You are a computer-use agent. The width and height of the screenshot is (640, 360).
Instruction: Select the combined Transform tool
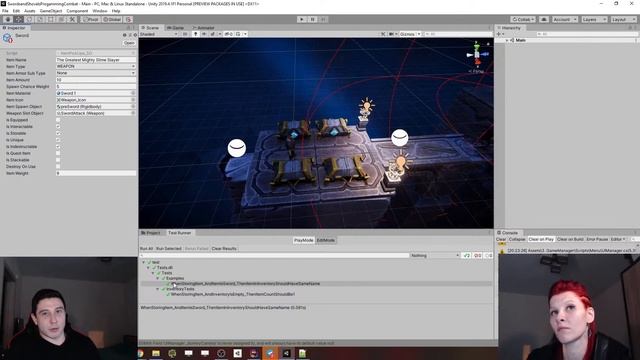pos(61,19)
